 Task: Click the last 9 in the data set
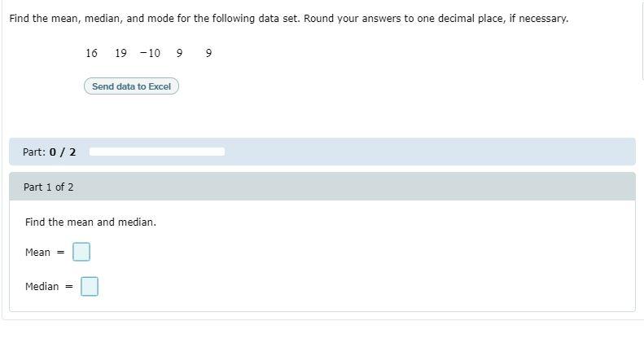point(208,53)
